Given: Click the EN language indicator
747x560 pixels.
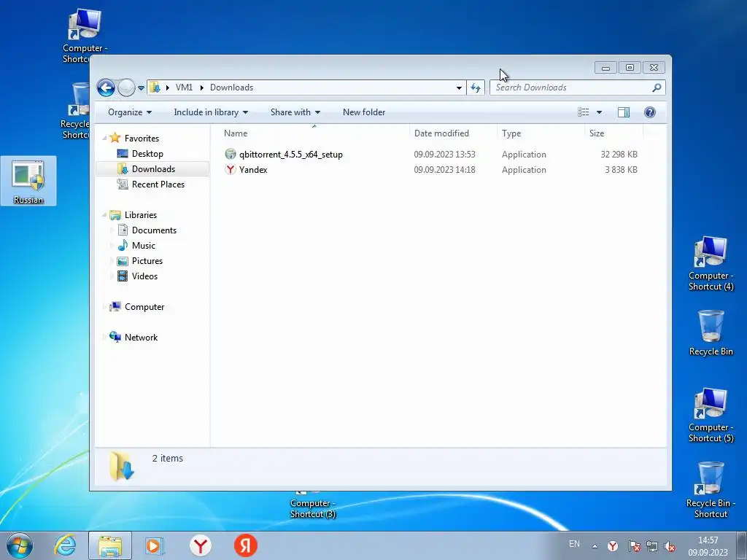Looking at the screenshot, I should click(575, 544).
